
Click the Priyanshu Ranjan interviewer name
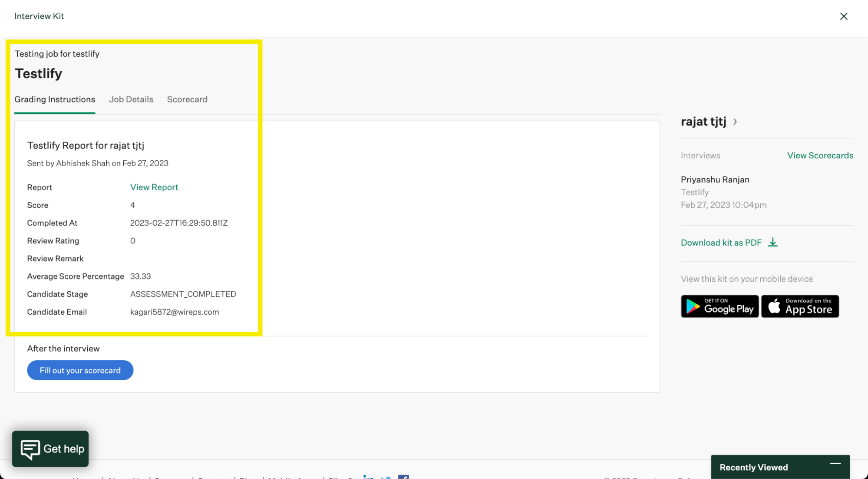(715, 180)
